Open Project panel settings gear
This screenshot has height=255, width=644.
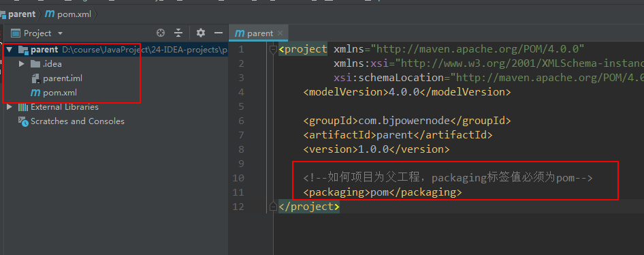pos(200,33)
